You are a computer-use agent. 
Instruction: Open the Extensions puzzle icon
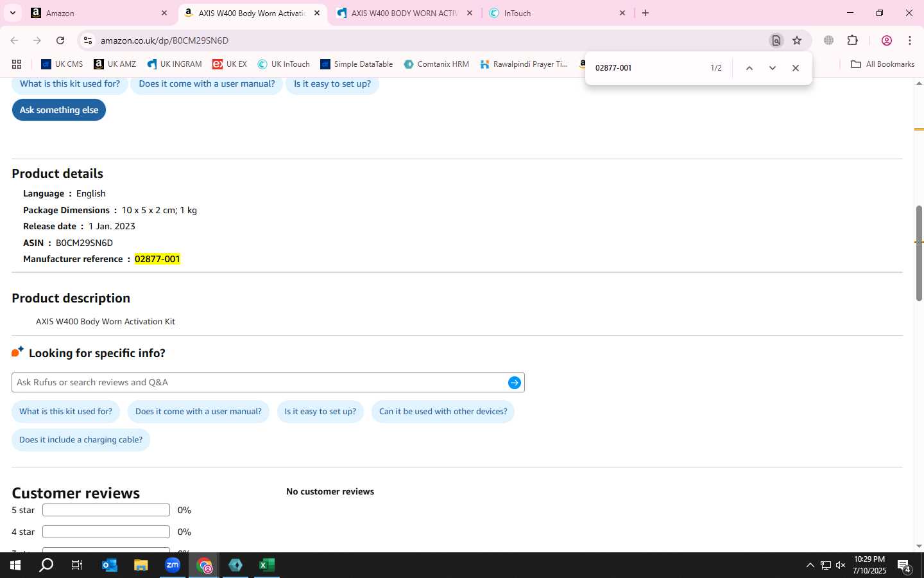852,40
